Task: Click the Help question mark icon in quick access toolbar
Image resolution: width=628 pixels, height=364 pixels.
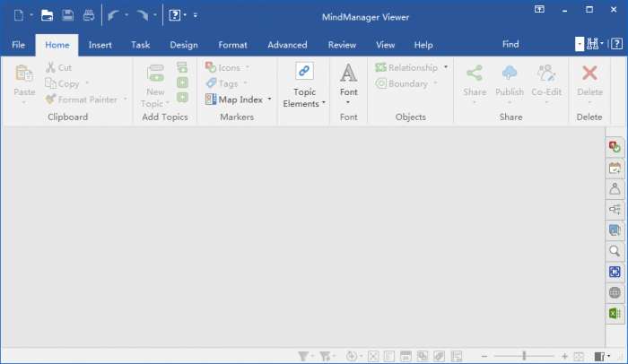Action: point(175,15)
